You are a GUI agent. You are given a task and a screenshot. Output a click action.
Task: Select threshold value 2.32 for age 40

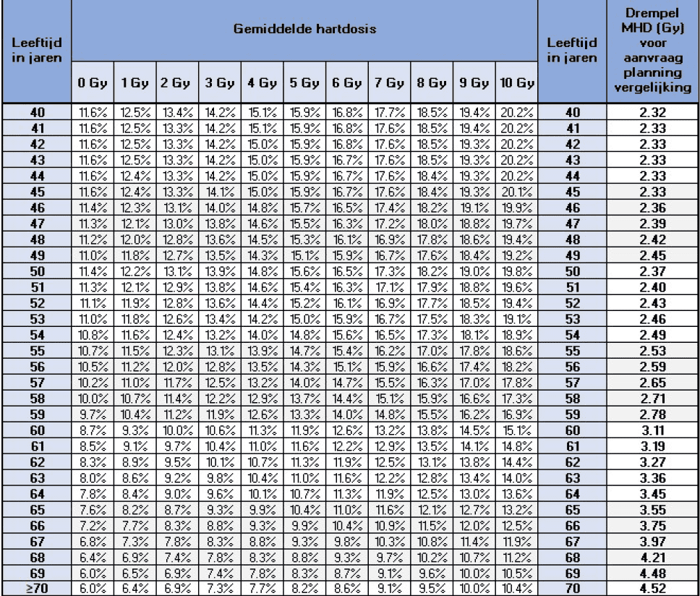tap(652, 113)
